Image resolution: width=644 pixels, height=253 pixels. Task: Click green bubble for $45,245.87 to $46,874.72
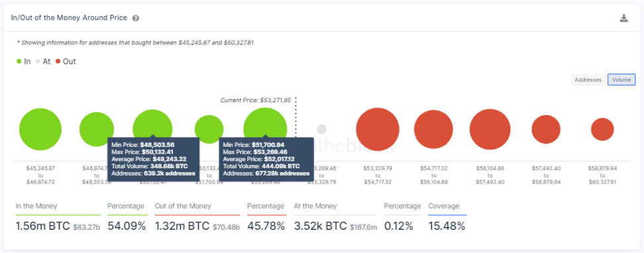pyautogui.click(x=40, y=129)
